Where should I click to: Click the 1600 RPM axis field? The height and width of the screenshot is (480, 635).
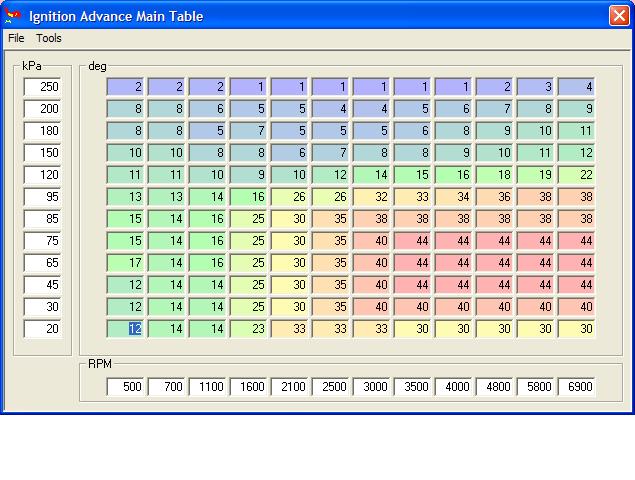point(249,386)
